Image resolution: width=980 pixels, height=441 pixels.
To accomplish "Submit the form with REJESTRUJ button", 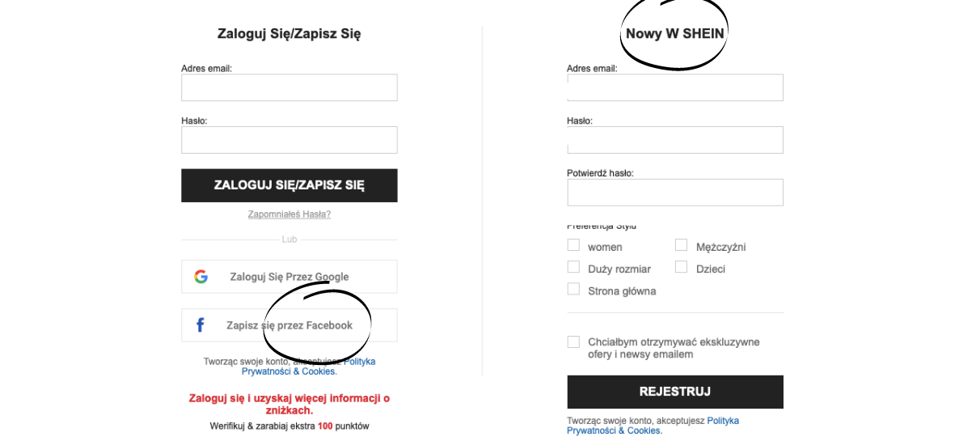I will (675, 392).
